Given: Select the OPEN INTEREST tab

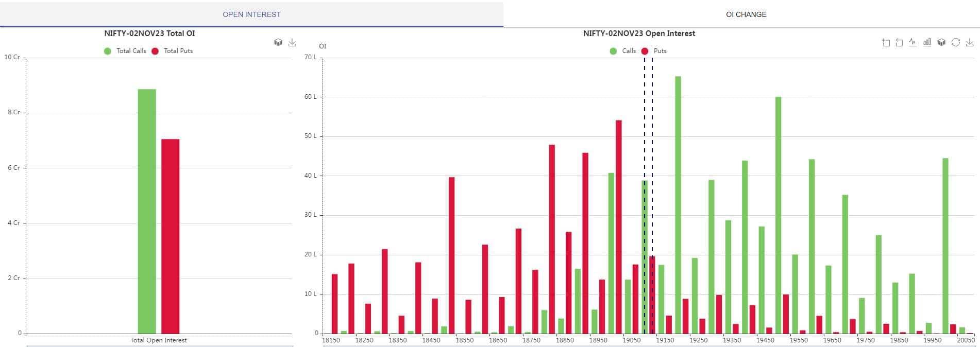Looking at the screenshot, I should (251, 14).
